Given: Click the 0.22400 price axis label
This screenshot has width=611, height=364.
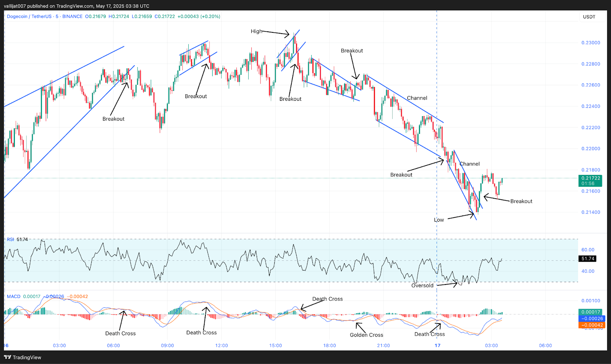Looking at the screenshot, I should click(591, 107).
